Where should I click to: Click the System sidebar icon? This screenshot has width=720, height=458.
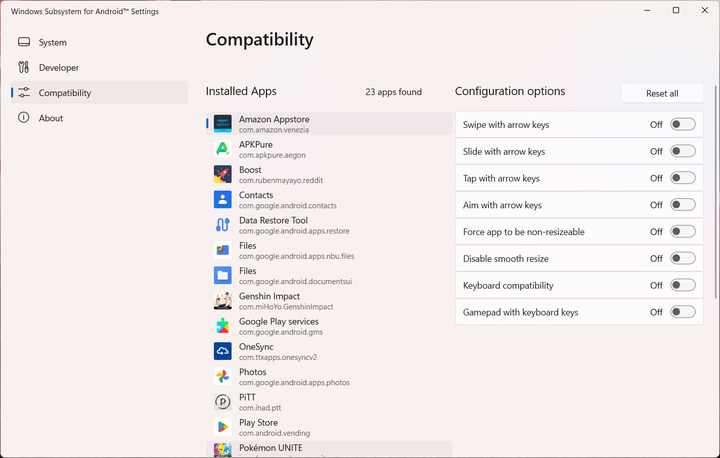24,42
